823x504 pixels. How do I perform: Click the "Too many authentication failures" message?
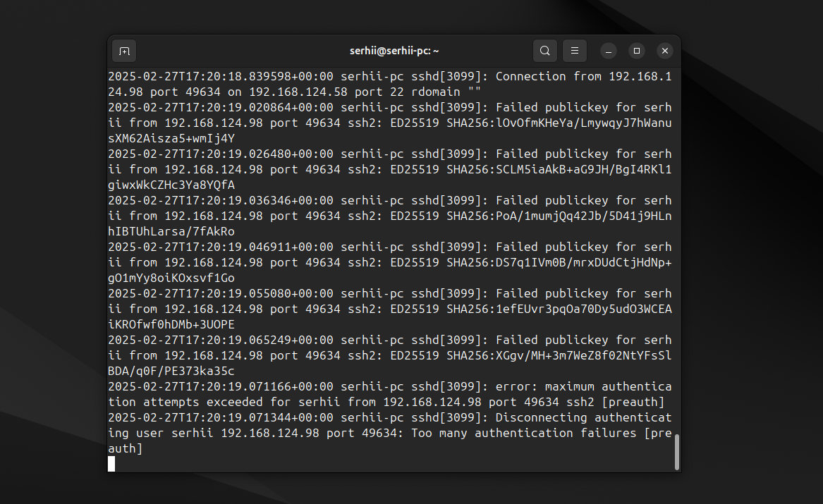(524, 433)
